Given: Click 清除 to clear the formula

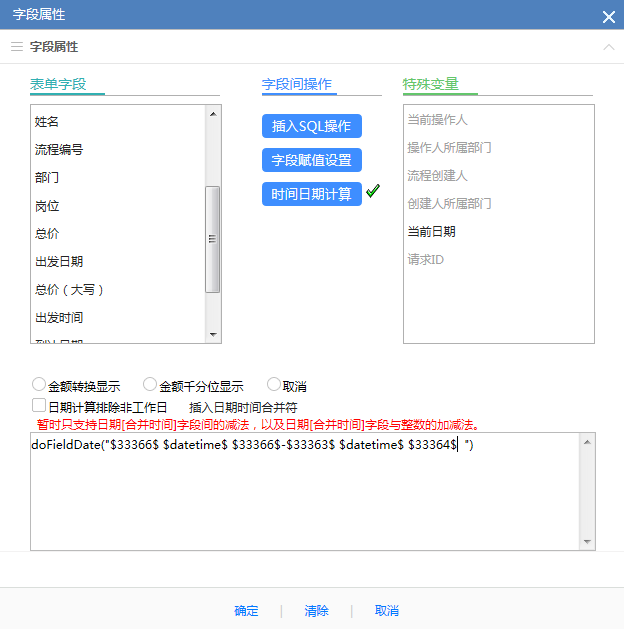Looking at the screenshot, I should (316, 611).
